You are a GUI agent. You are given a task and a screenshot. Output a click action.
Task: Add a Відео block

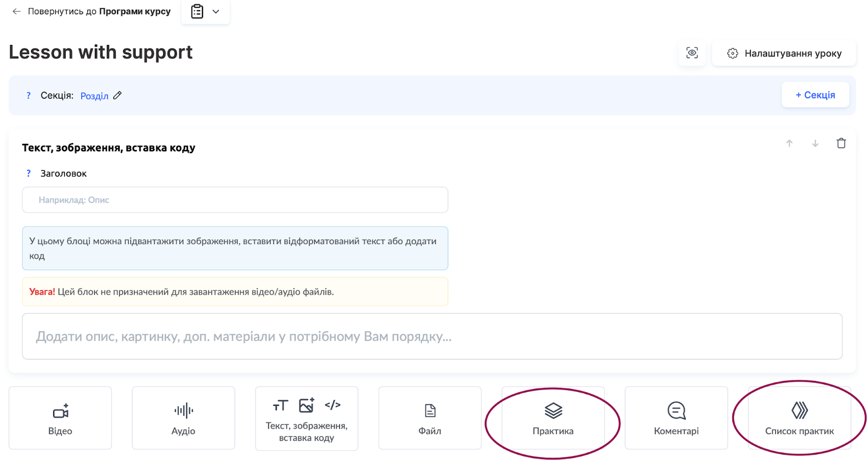60,418
